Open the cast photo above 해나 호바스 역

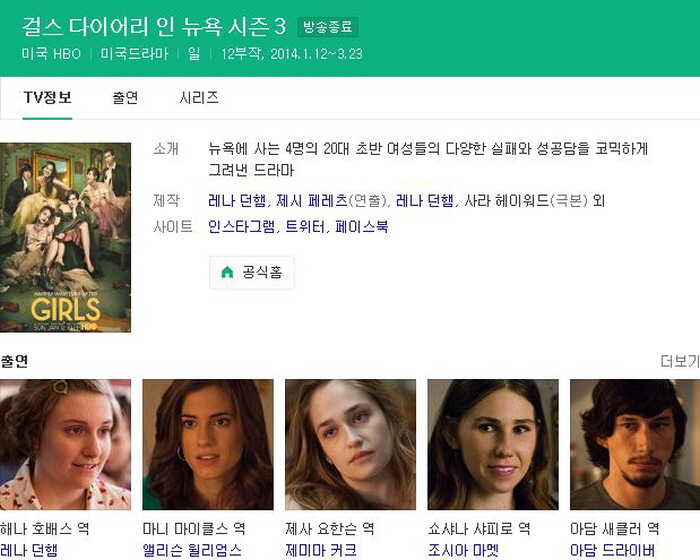tap(66, 445)
